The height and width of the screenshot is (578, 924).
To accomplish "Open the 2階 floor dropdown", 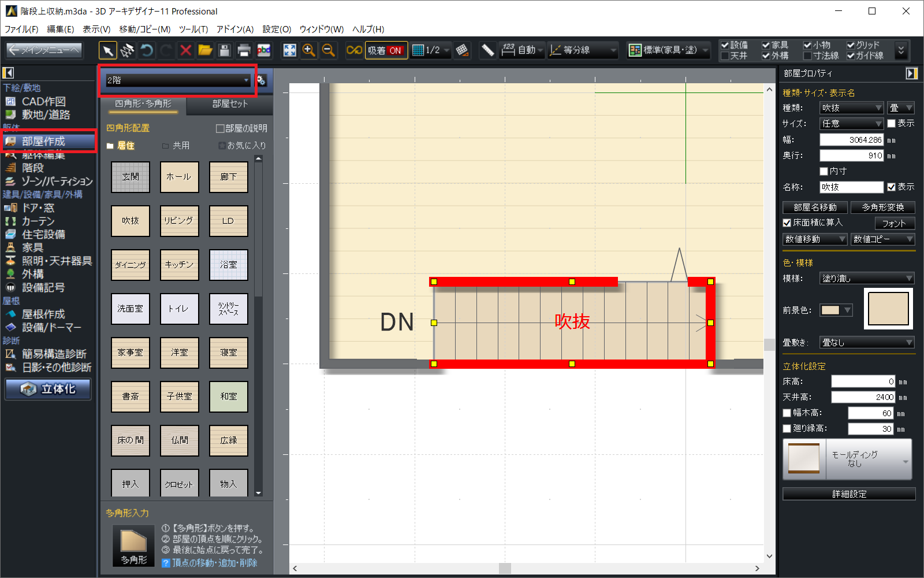I will tap(177, 80).
